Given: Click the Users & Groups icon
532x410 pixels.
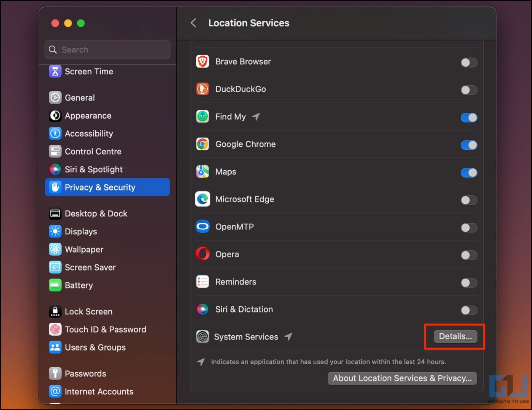Looking at the screenshot, I should coord(55,347).
